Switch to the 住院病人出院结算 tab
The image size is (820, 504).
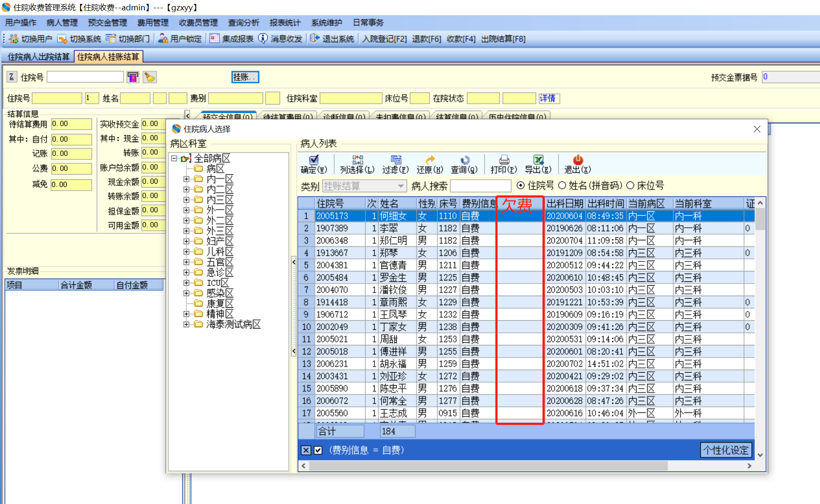[38, 57]
